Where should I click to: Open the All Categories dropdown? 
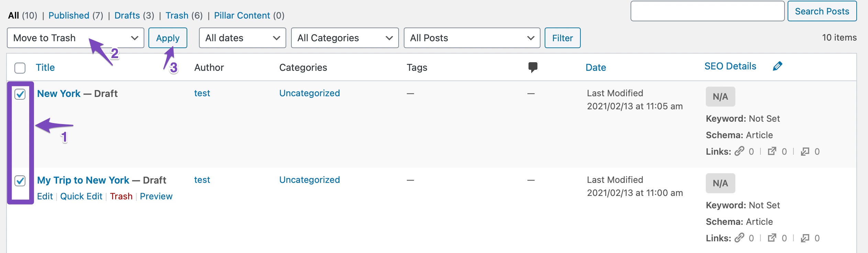pyautogui.click(x=345, y=38)
